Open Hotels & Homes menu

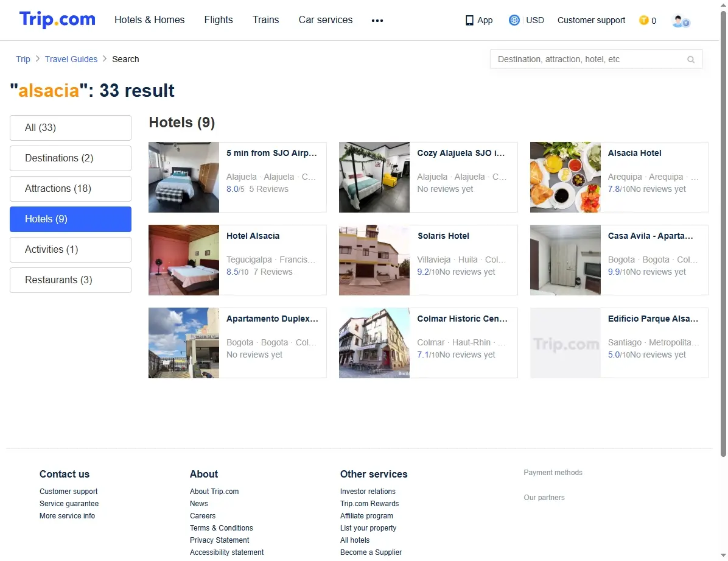click(x=150, y=20)
